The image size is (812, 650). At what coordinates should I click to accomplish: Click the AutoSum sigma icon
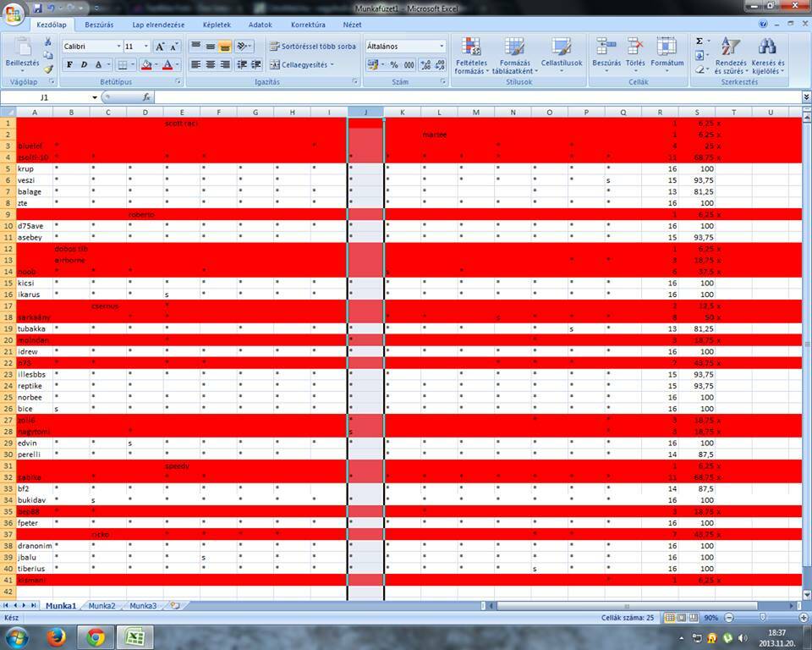pos(700,41)
